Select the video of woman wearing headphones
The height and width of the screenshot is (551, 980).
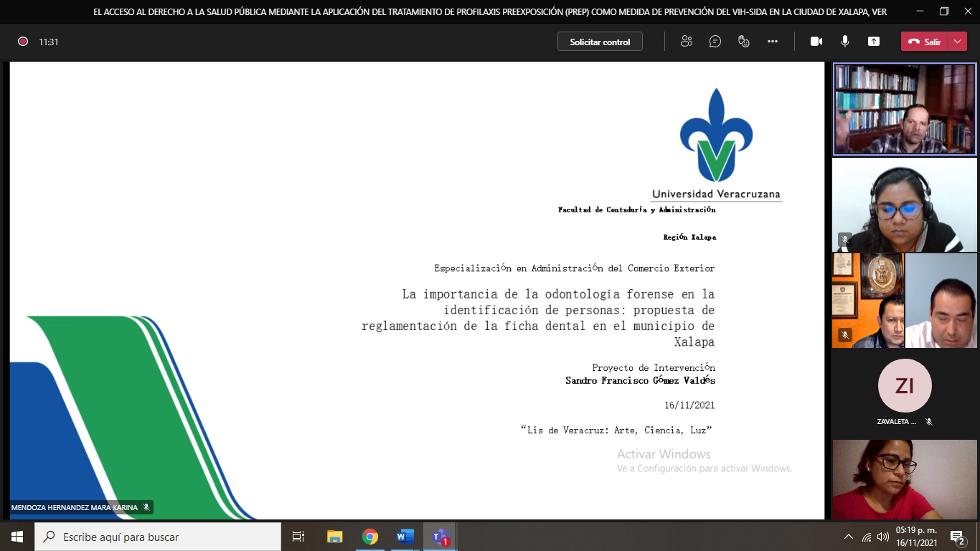click(904, 205)
